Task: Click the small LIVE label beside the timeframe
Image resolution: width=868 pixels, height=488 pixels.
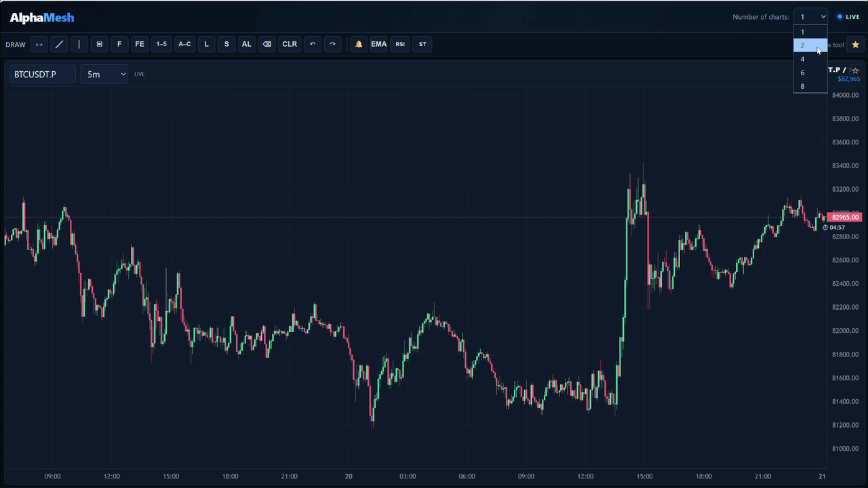Action: (139, 74)
